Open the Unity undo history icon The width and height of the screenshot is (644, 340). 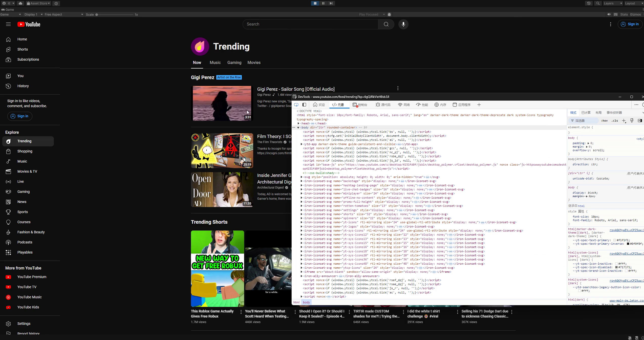click(589, 3)
